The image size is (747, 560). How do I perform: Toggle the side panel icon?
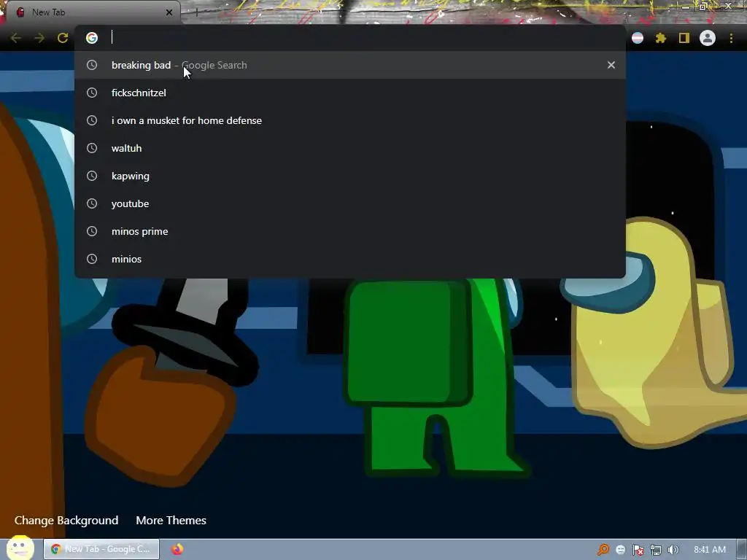click(684, 38)
